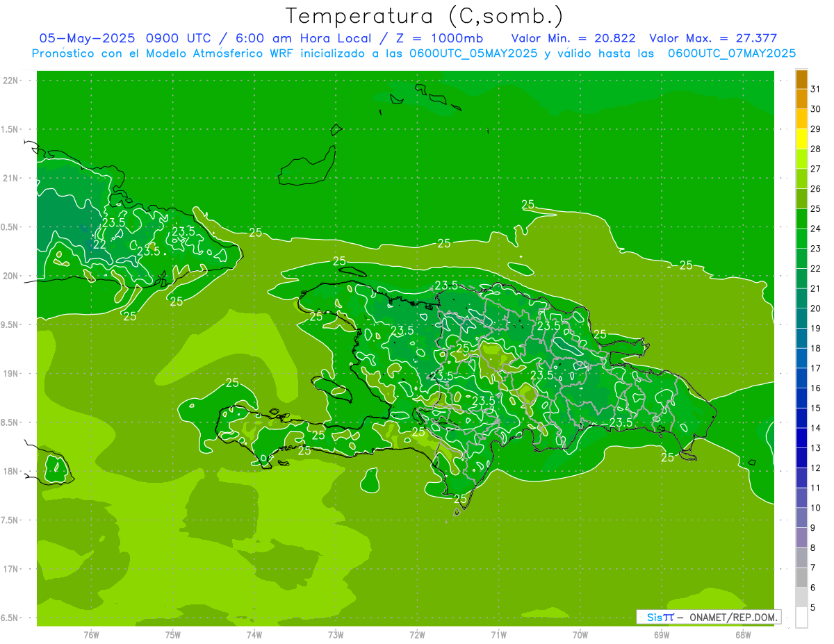Click the 74W longitude axis label
The width and height of the screenshot is (834, 644).
tap(254, 634)
